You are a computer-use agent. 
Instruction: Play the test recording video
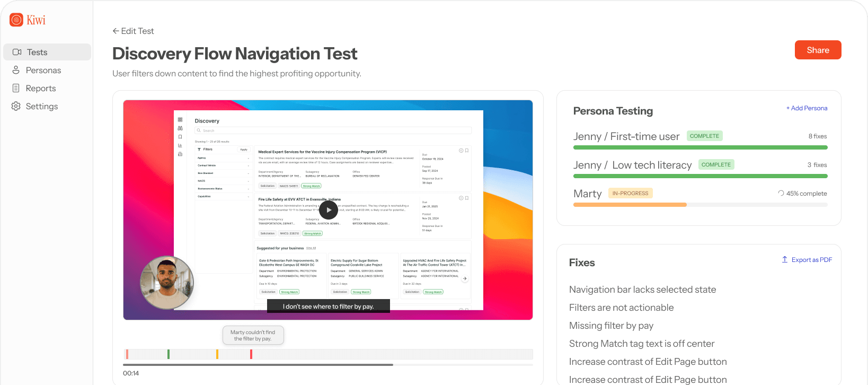pos(329,210)
